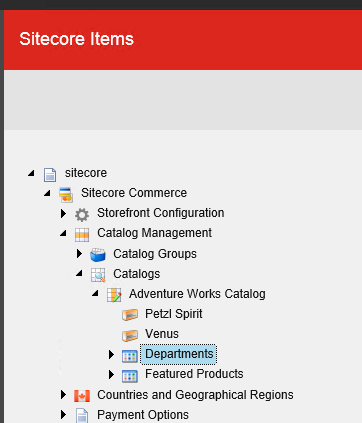Click the Catalog Management grid icon
Screen dimensions: 362x423
tap(82, 234)
